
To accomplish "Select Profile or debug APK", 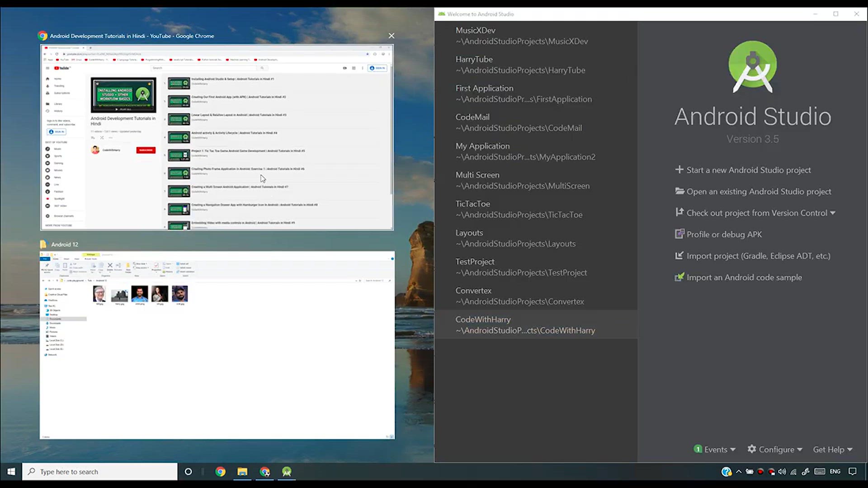I will pos(718,234).
